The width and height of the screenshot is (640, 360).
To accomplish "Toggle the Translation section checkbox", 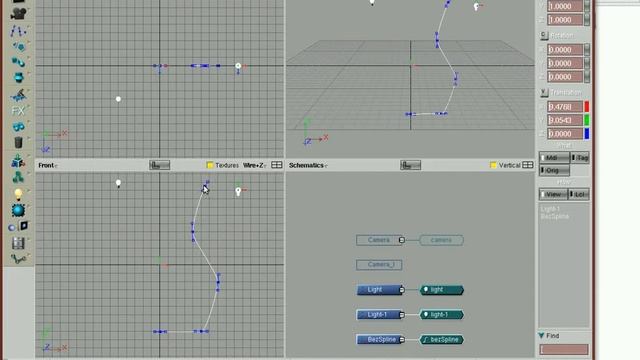I will [x=544, y=93].
